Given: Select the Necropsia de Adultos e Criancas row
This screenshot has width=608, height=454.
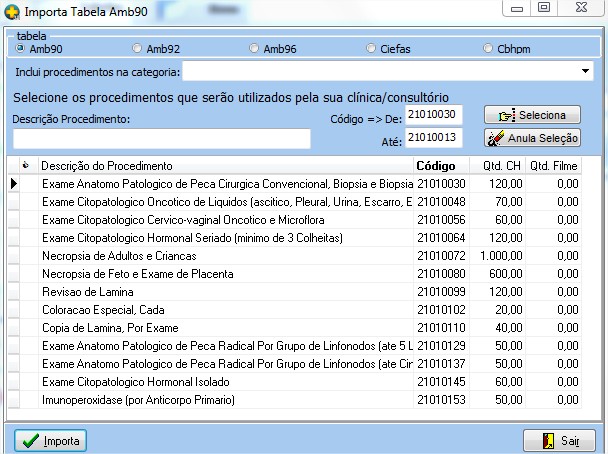Looking at the screenshot, I should pyautogui.click(x=224, y=256).
